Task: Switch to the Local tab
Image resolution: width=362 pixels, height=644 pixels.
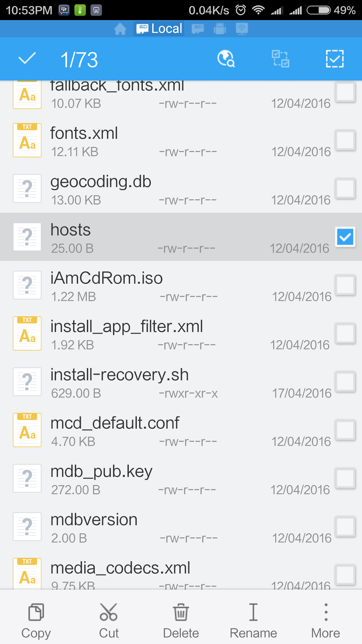Action: point(159,29)
